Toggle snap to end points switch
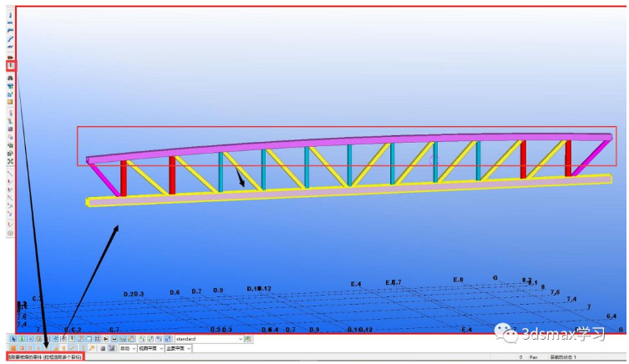Viewport: 629px width, 364px height. click(21, 348)
